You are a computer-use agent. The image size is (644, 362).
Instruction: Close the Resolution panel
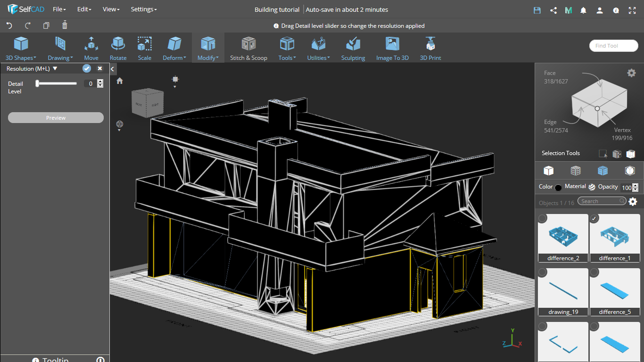point(100,68)
